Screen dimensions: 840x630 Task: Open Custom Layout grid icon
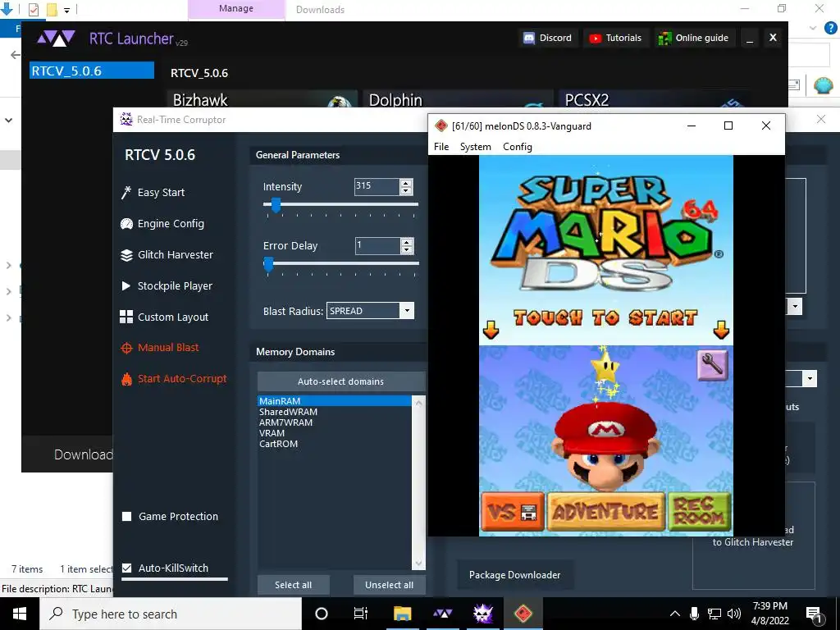[126, 317]
